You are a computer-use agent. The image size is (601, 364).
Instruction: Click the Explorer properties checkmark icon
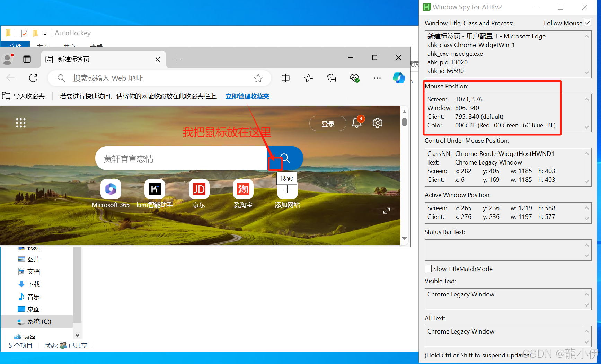click(x=24, y=33)
